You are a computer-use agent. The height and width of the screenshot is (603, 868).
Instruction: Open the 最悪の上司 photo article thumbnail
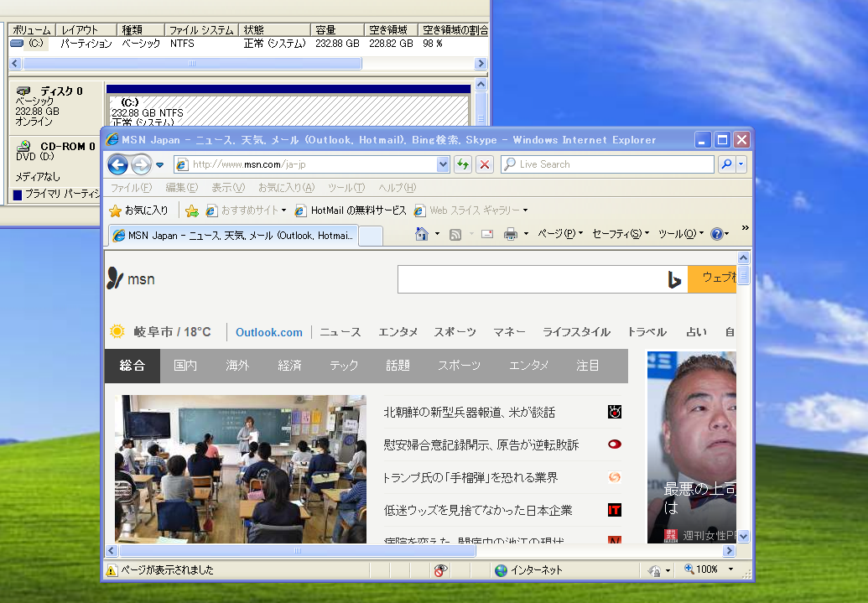click(x=692, y=447)
